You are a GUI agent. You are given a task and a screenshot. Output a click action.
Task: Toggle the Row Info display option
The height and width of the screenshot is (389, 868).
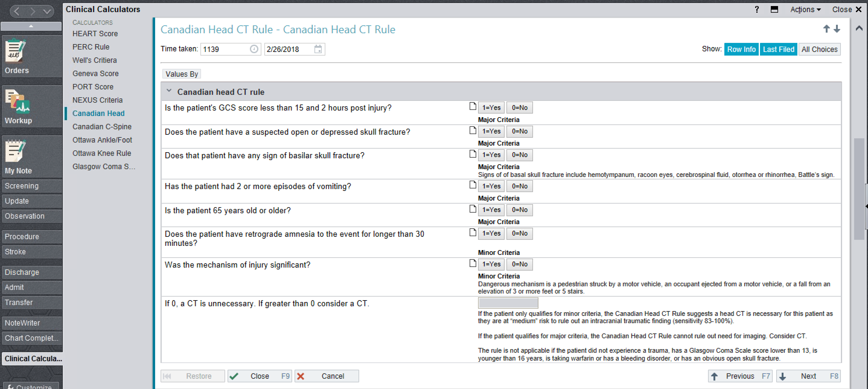tap(741, 49)
